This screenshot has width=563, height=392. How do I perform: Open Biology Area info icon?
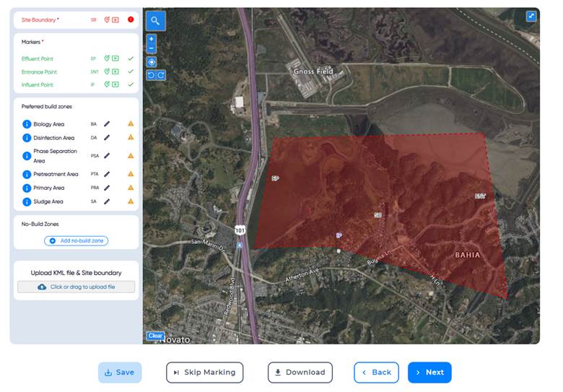tap(27, 124)
